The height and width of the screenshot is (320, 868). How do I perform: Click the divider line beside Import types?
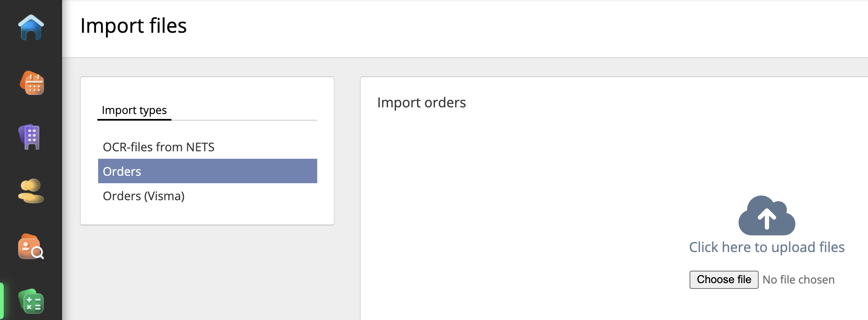(x=244, y=120)
